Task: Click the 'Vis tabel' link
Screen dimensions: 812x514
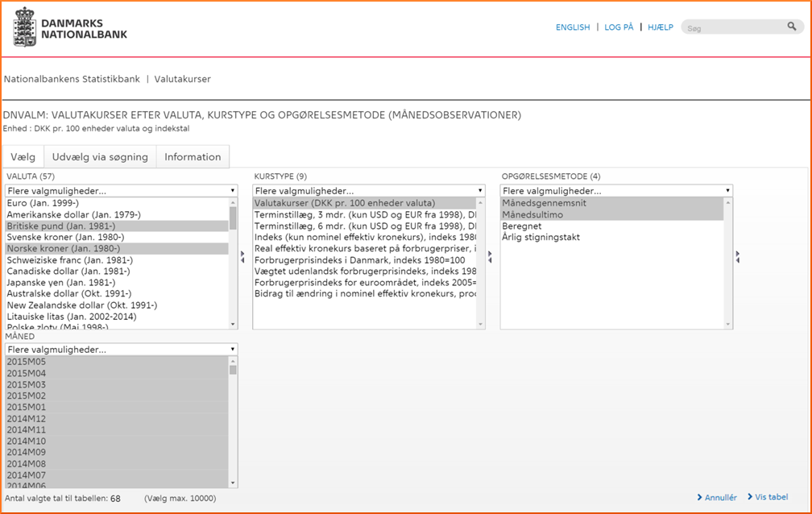Action: (x=771, y=497)
